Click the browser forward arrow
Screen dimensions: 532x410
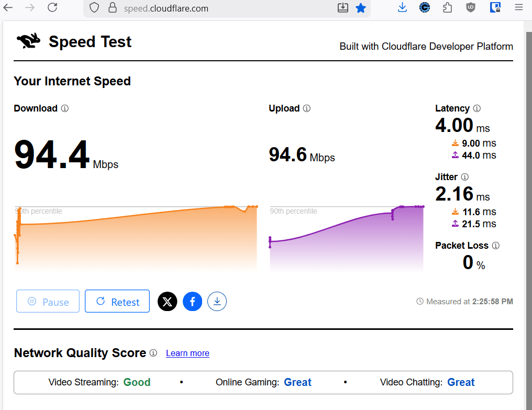coord(30,7)
